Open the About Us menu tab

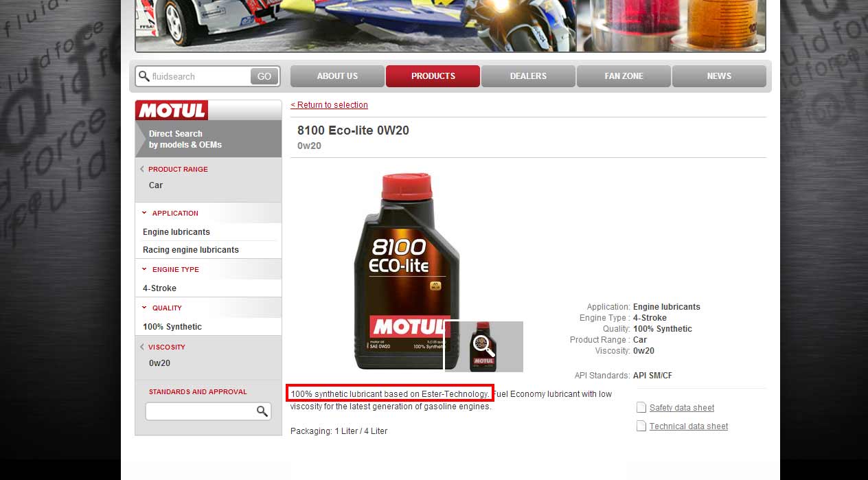click(x=337, y=76)
